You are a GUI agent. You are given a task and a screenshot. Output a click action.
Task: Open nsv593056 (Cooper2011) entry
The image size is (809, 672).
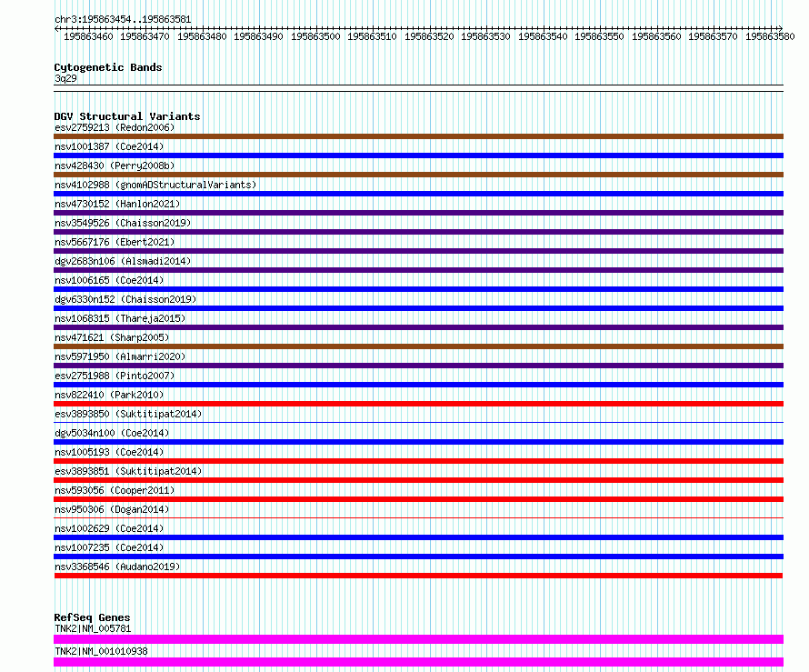(115, 490)
